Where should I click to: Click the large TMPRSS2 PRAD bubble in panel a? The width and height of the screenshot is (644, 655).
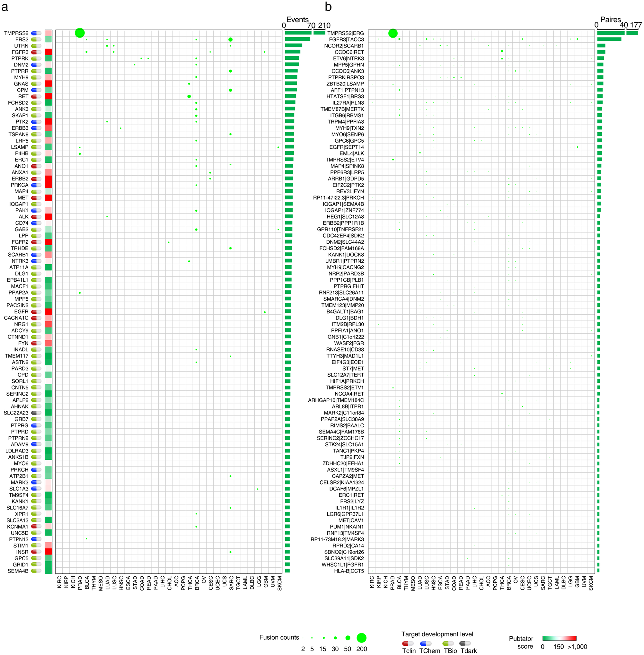79,33
